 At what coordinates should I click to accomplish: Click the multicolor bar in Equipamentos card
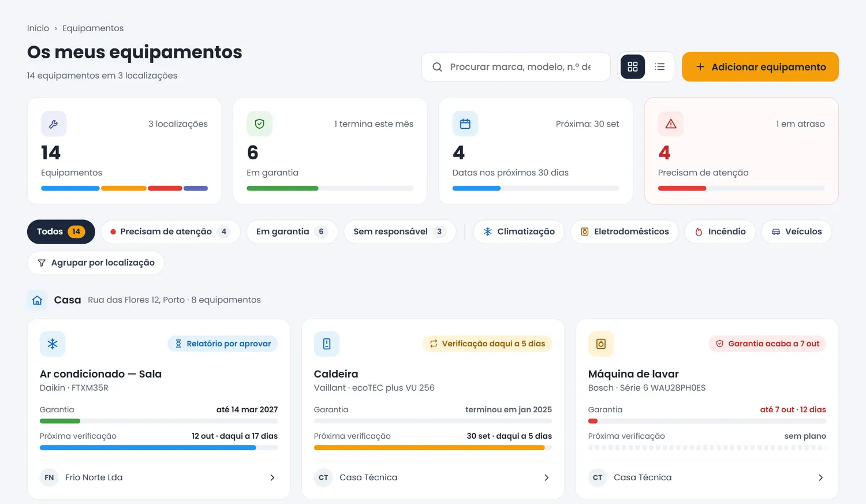(124, 188)
